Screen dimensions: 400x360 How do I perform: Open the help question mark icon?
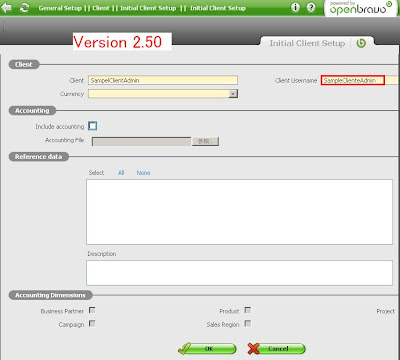click(311, 7)
